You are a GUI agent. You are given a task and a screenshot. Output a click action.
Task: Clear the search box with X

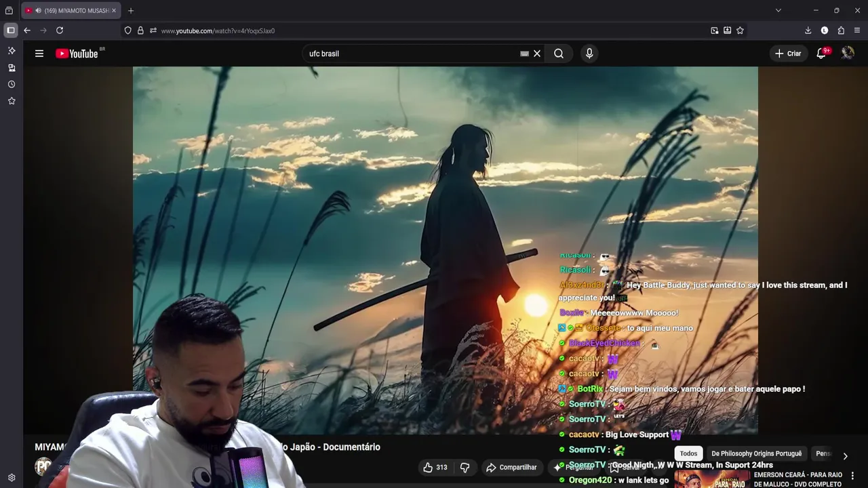(537, 54)
